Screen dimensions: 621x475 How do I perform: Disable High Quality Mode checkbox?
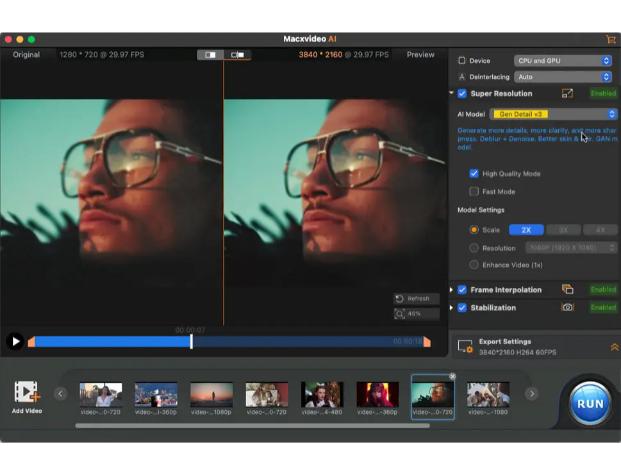(x=474, y=174)
